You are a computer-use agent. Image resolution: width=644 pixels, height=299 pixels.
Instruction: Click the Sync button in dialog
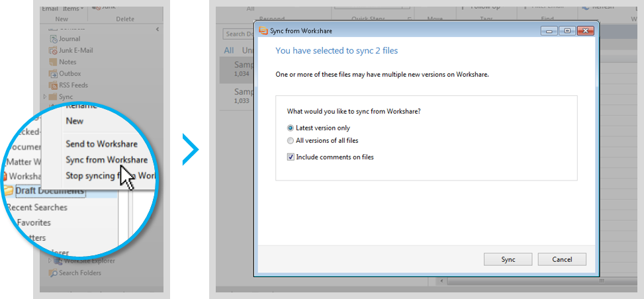click(x=508, y=259)
